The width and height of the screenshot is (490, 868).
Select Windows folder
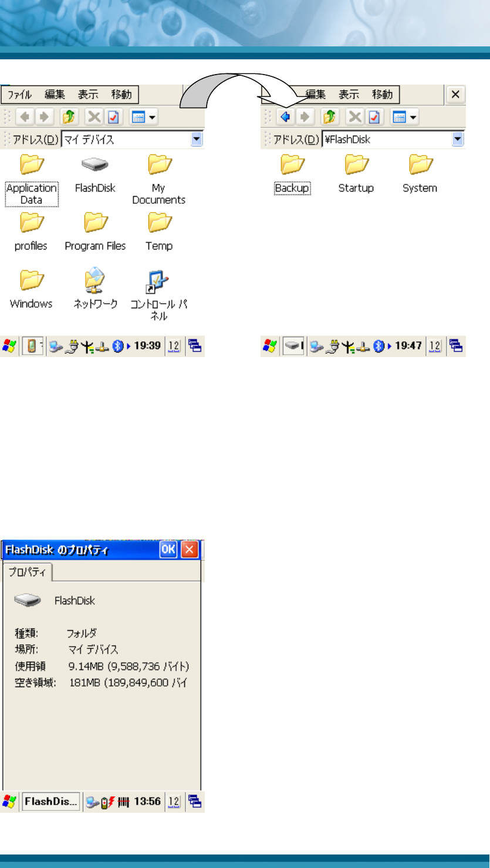point(31,290)
